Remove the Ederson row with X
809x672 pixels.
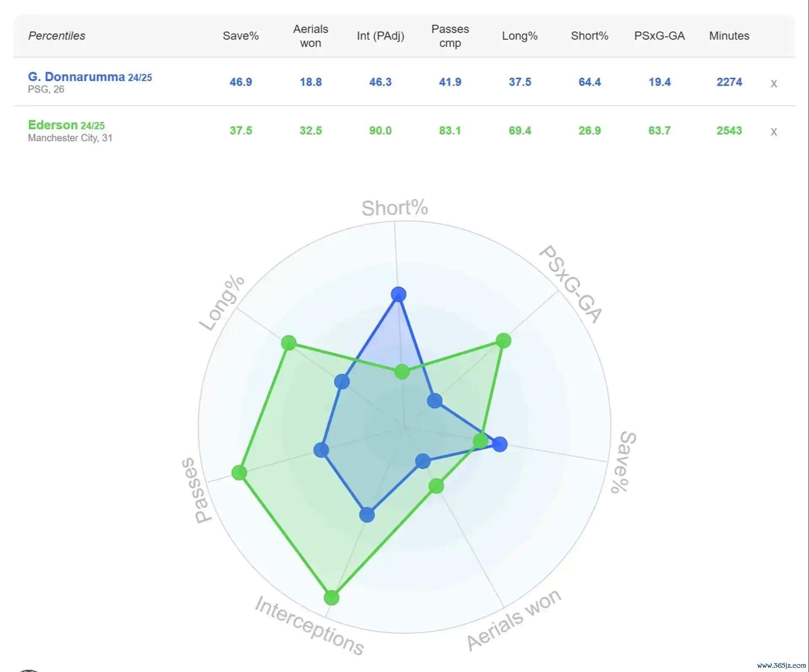click(774, 132)
